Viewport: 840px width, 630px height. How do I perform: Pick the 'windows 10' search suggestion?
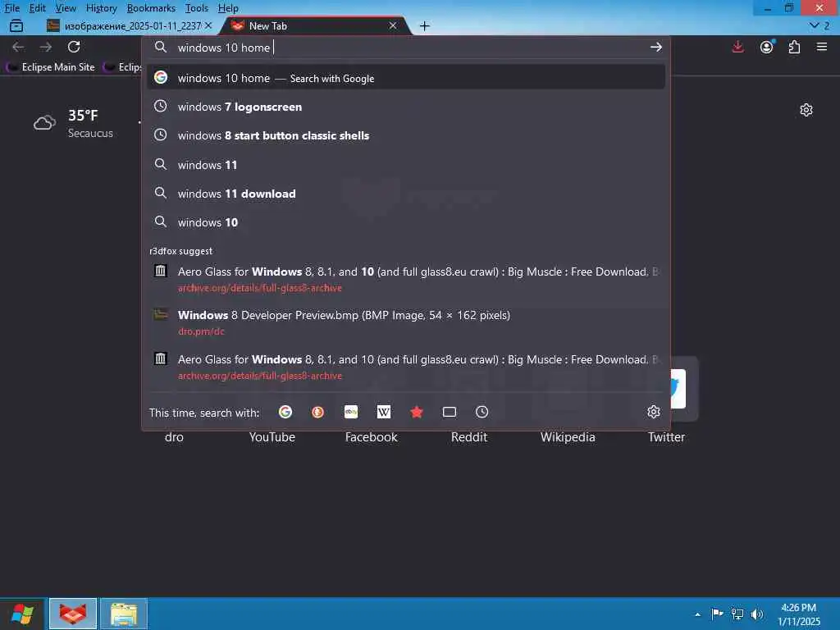click(406, 222)
